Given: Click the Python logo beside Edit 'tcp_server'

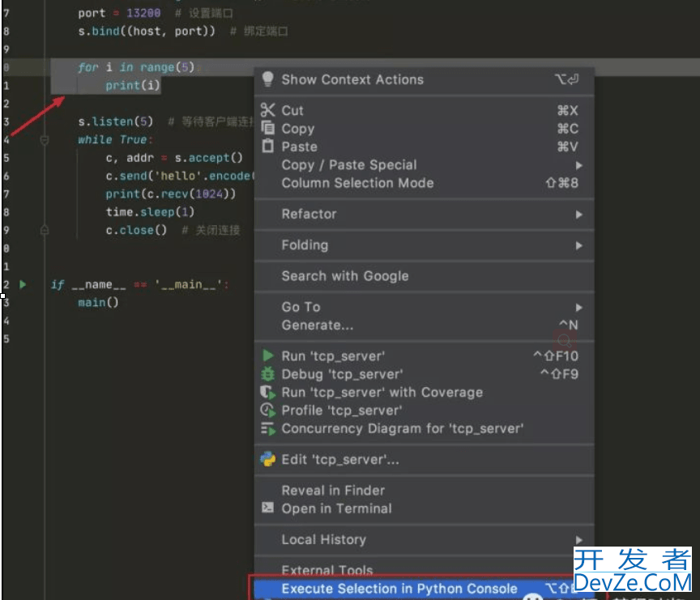Looking at the screenshot, I should click(x=268, y=459).
